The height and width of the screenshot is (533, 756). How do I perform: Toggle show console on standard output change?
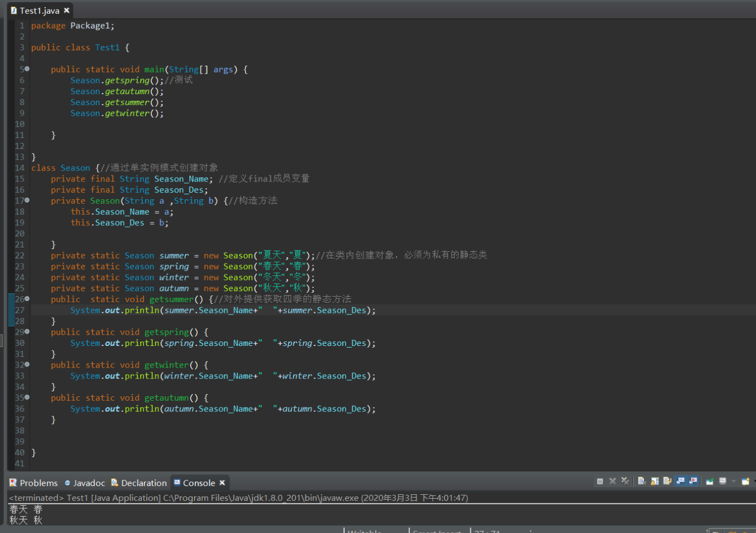tap(681, 482)
